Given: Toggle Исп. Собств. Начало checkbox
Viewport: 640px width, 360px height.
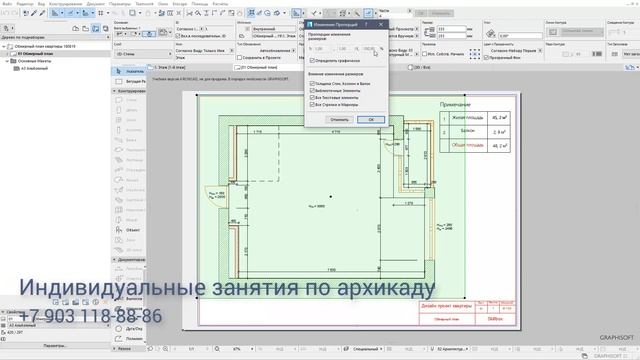Looking at the screenshot, I should [x=424, y=54].
